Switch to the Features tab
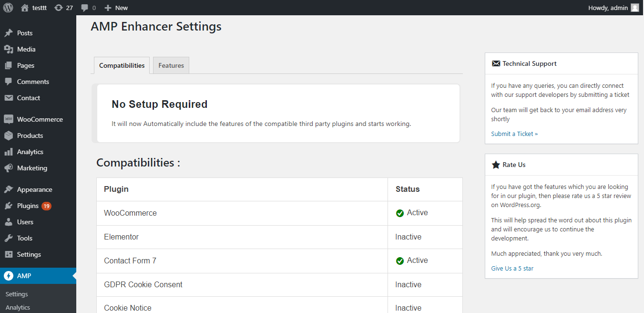Image resolution: width=644 pixels, height=313 pixels. (x=171, y=65)
